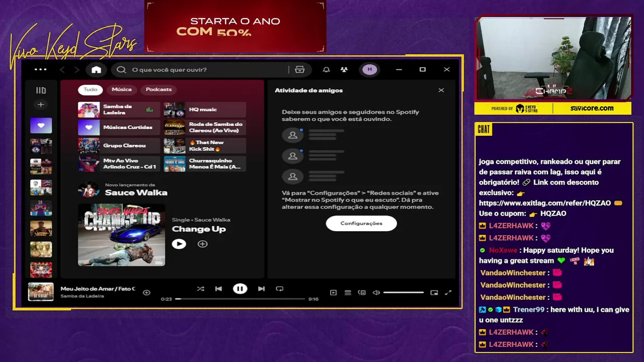
Task: Go forward with the right arrow
Action: point(76,69)
